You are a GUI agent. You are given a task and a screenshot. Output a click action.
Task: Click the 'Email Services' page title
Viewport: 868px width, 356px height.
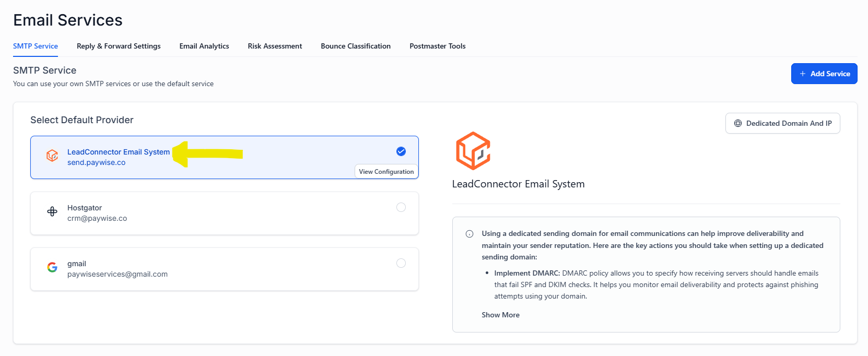click(x=68, y=20)
